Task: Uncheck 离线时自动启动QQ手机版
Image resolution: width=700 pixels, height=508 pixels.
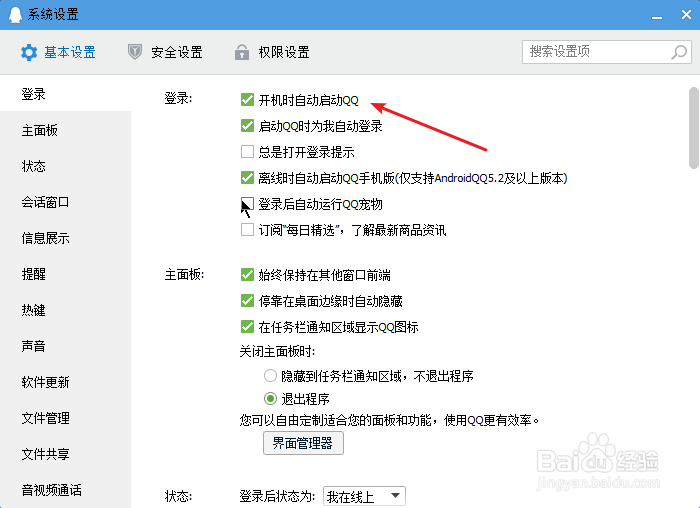Action: (247, 178)
